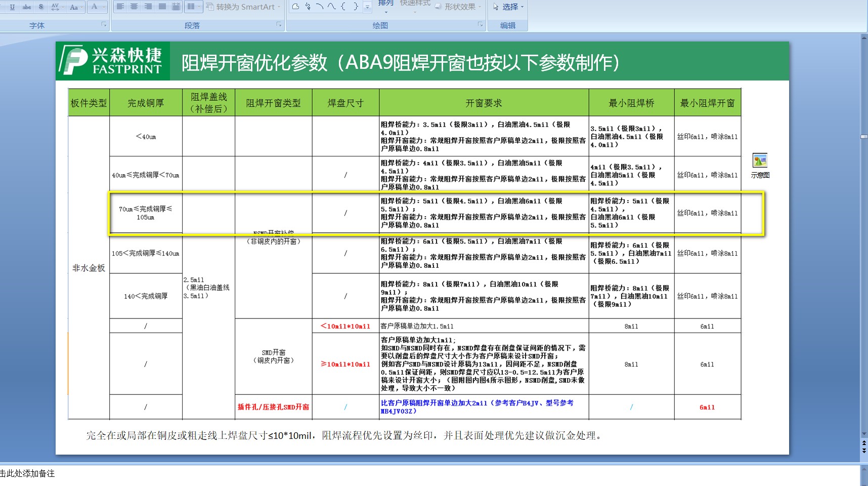Align text left in paragraph group
This screenshot has height=486, width=868.
[120, 7]
